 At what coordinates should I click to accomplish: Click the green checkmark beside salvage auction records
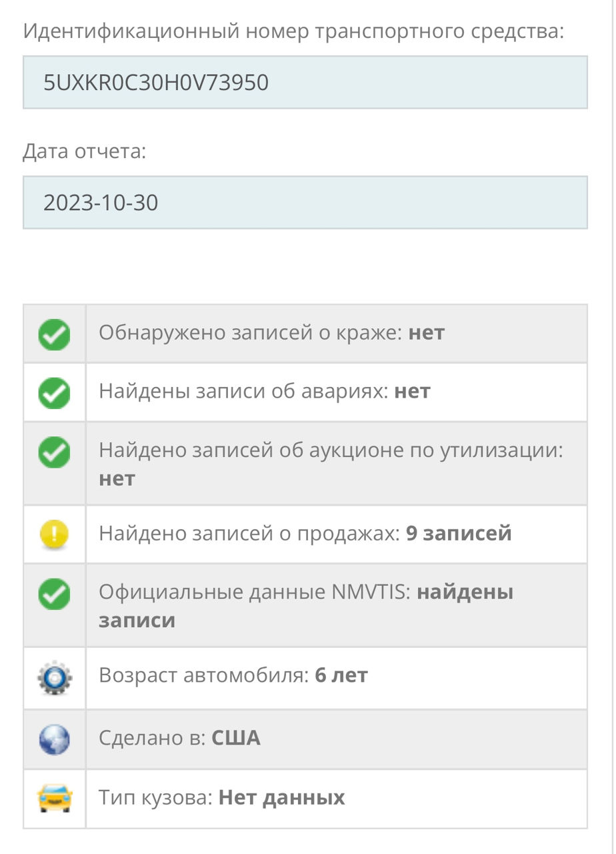point(54,453)
